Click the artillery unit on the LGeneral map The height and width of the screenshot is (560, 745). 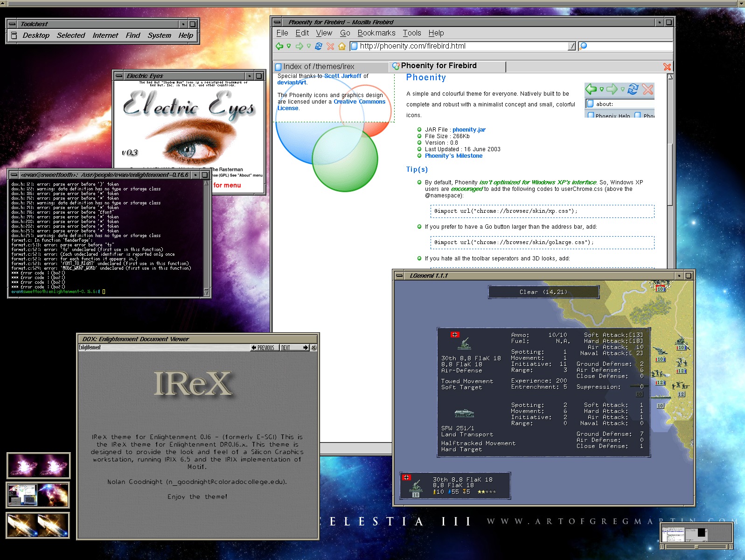[659, 351]
